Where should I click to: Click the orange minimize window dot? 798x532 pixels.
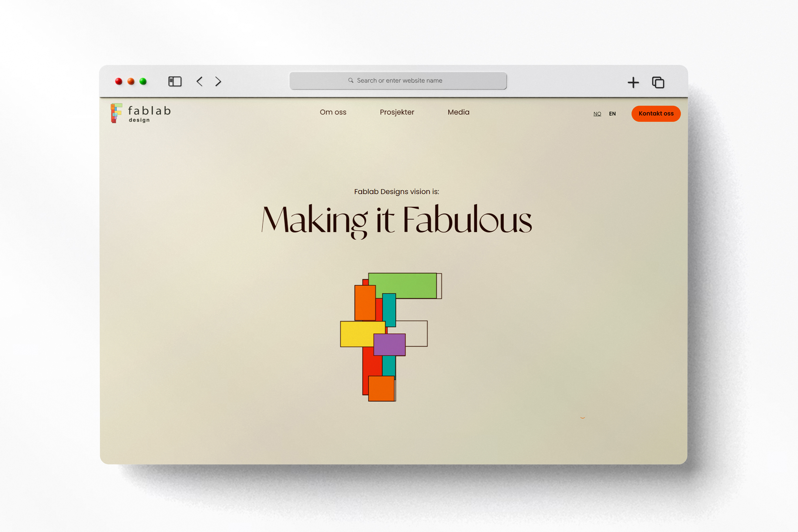point(131,81)
